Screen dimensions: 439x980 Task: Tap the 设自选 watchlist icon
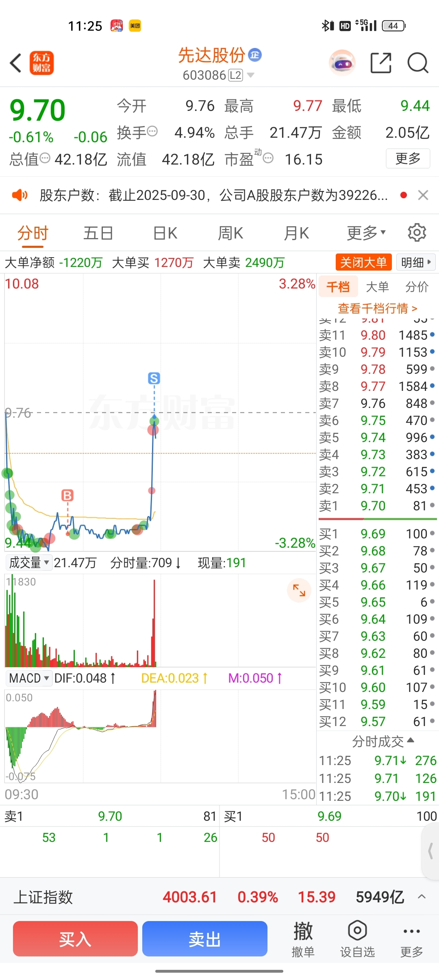pos(357,939)
